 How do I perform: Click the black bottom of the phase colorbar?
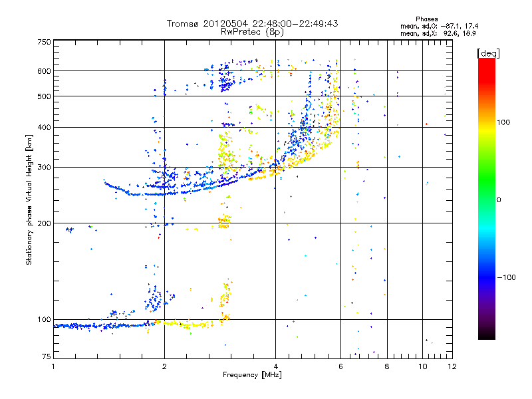(x=487, y=334)
